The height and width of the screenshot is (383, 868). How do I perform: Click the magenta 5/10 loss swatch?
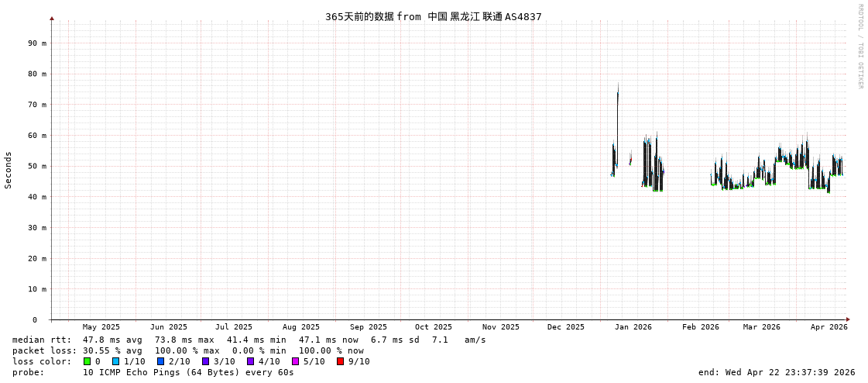(x=295, y=361)
